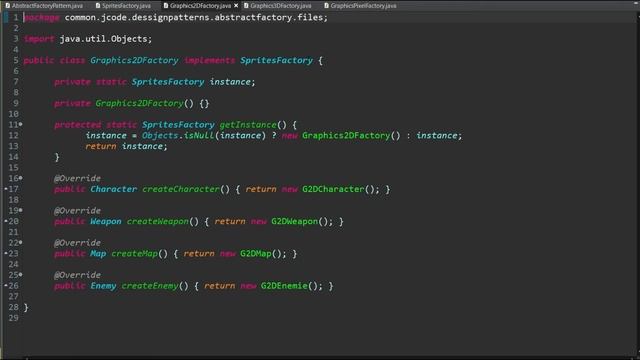The width and height of the screenshot is (640, 360).
Task: Select the Graphics2DFactory.java tab
Action: [200, 6]
